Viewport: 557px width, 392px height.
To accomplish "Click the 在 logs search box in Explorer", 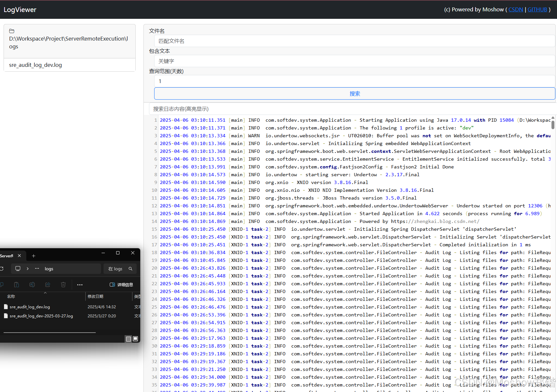I will tap(120, 269).
